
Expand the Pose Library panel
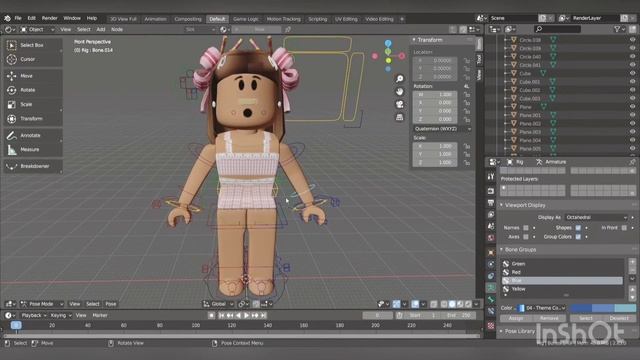tap(519, 331)
